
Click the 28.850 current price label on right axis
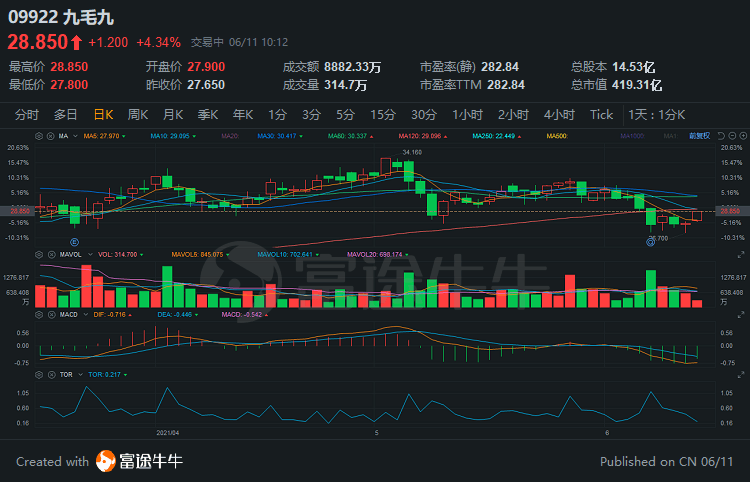(x=730, y=211)
